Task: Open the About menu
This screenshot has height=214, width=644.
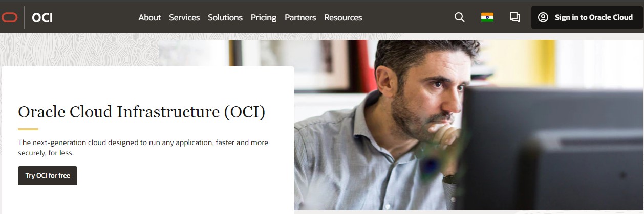Action: click(149, 17)
